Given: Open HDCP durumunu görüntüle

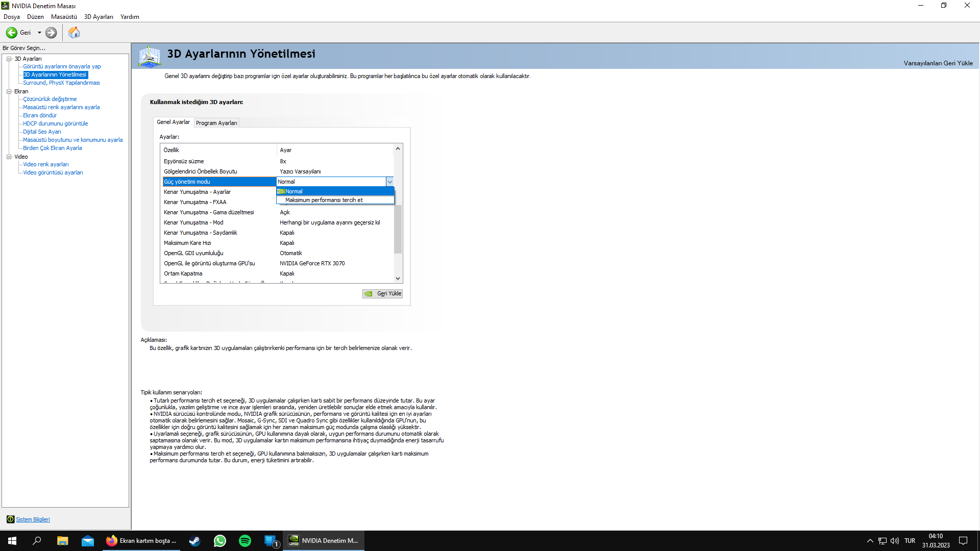Looking at the screenshot, I should click(55, 123).
